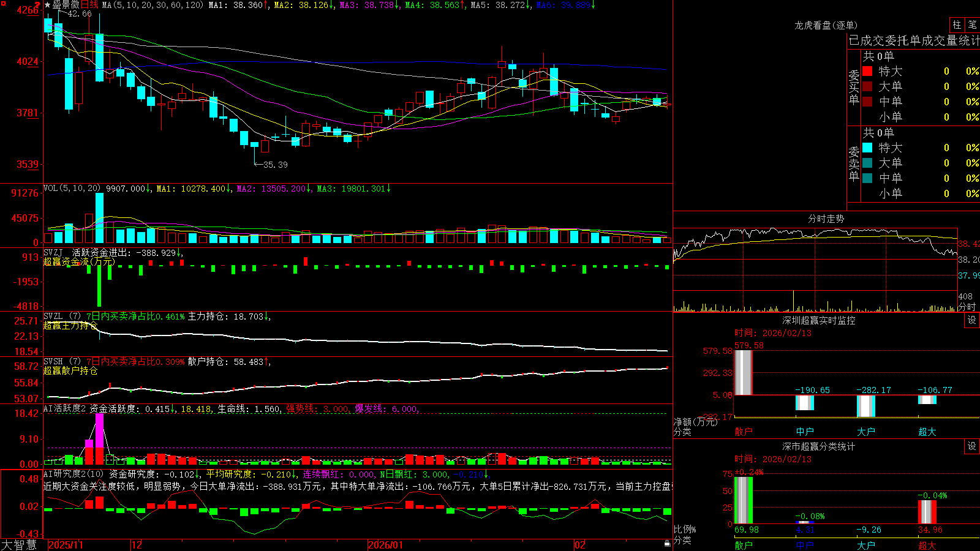Click the teal 大单 sell-order swatch
Screen dimensions: 980x551
[867, 163]
